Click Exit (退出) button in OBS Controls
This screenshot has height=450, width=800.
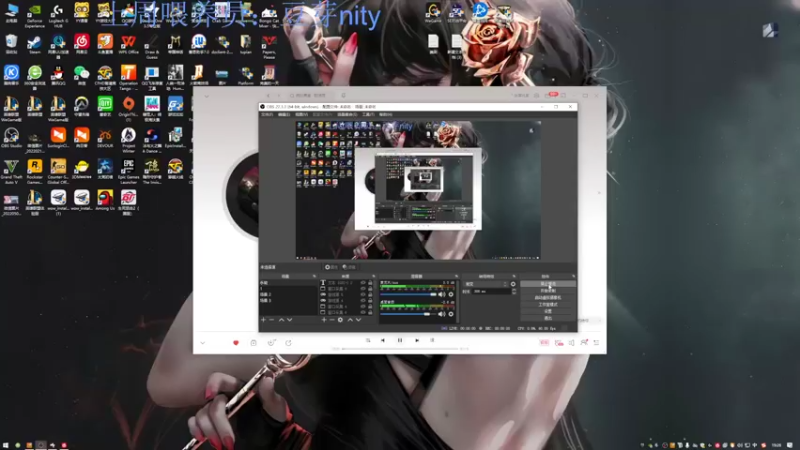(x=548, y=318)
